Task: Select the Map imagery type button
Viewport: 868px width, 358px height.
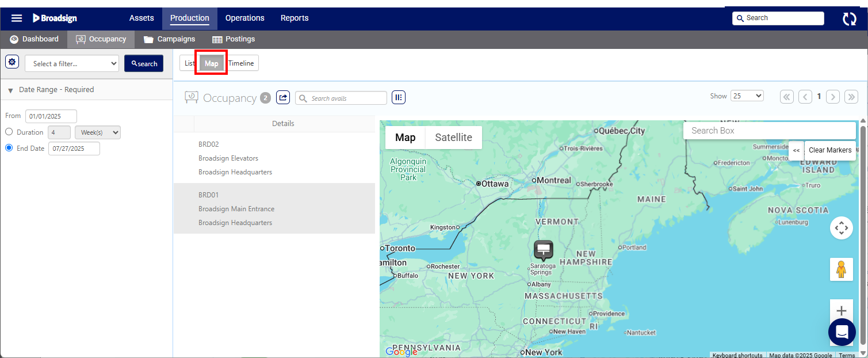Action: click(405, 138)
